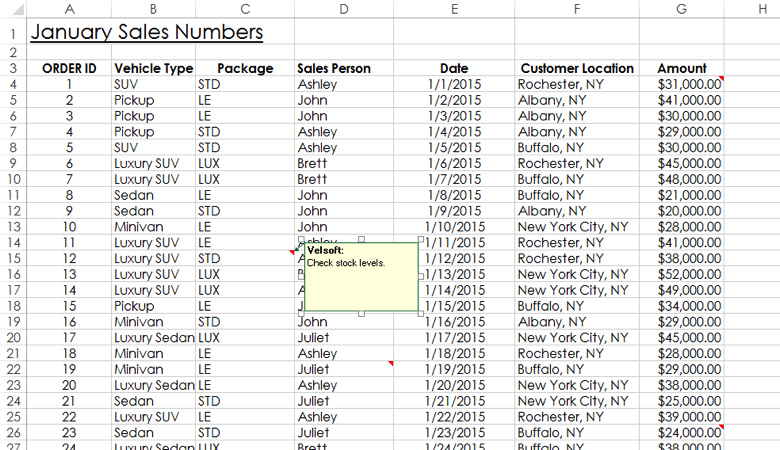Select the column A header
This screenshot has height=450, width=780.
point(69,9)
